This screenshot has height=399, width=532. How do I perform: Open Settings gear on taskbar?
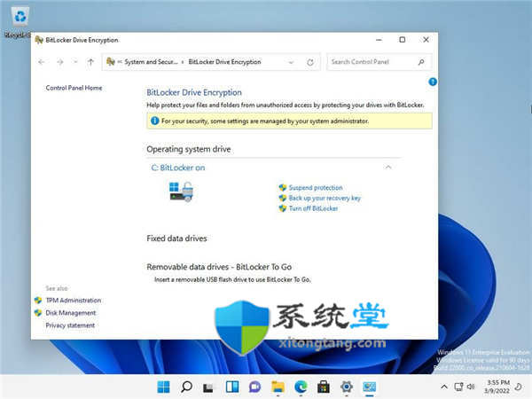pos(347,387)
